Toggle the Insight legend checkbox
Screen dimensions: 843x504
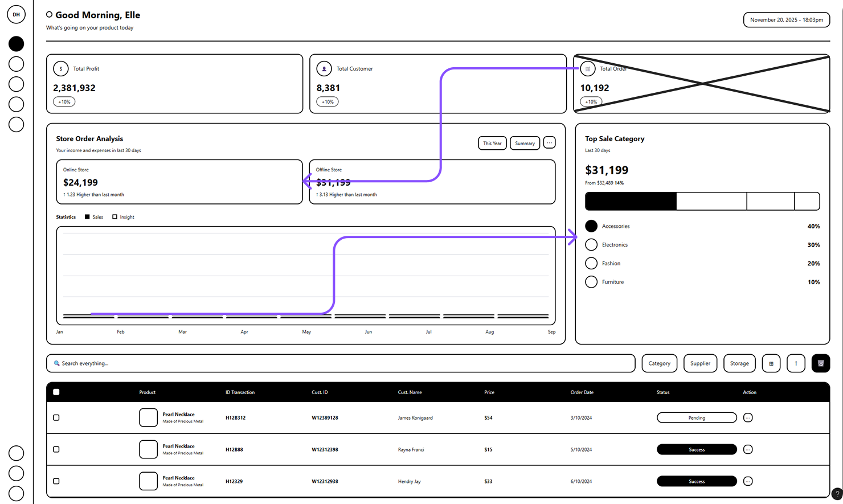115,217
